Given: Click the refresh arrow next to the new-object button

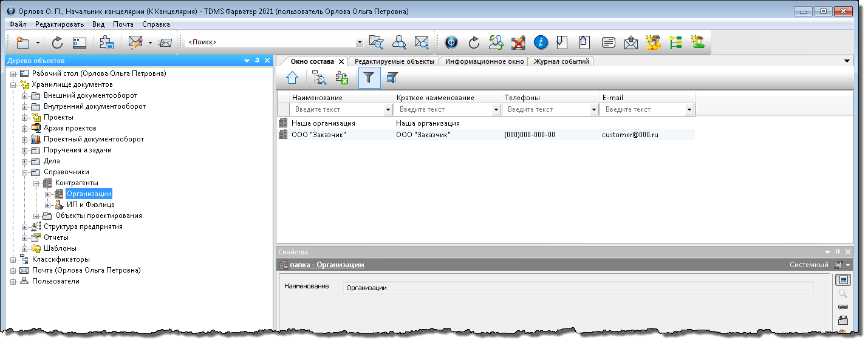Looking at the screenshot, I should pyautogui.click(x=57, y=42).
